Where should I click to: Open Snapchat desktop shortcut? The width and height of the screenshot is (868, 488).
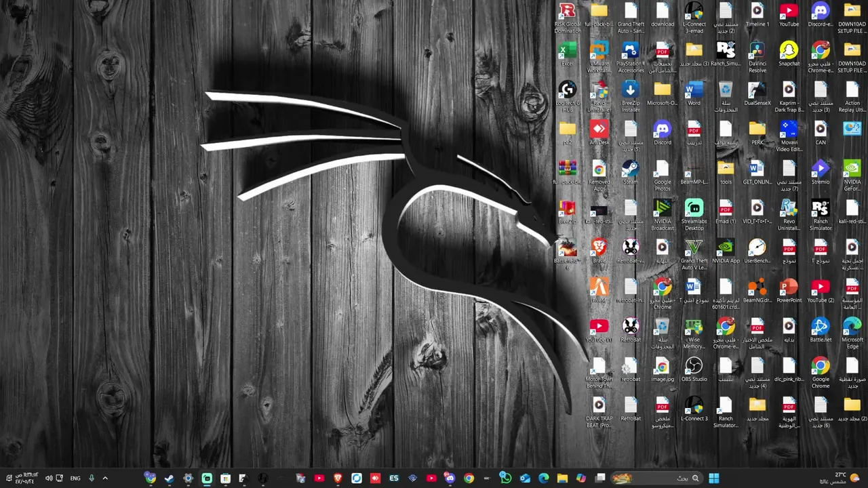(789, 54)
